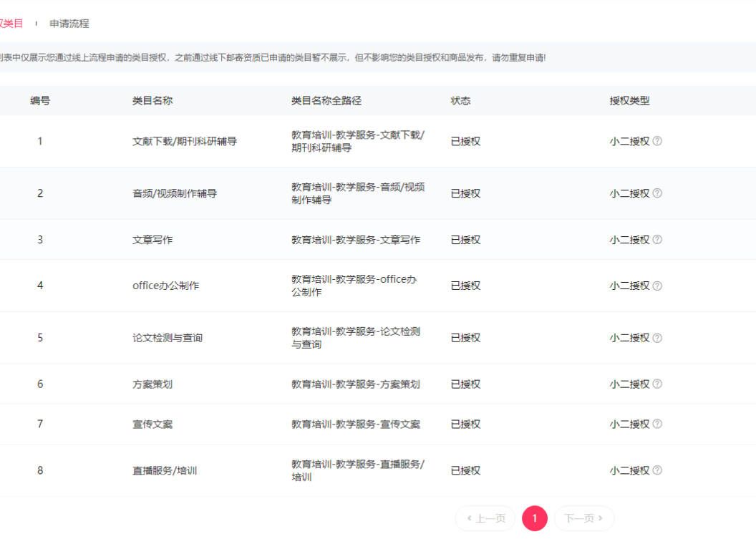Viewport: 756px width, 539px height.
Task: Click help icon in 直播服务/培训 row
Action: click(x=658, y=470)
